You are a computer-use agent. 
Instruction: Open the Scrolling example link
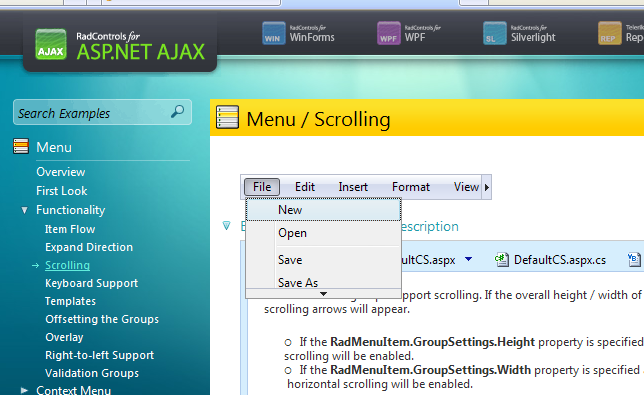pos(67,265)
